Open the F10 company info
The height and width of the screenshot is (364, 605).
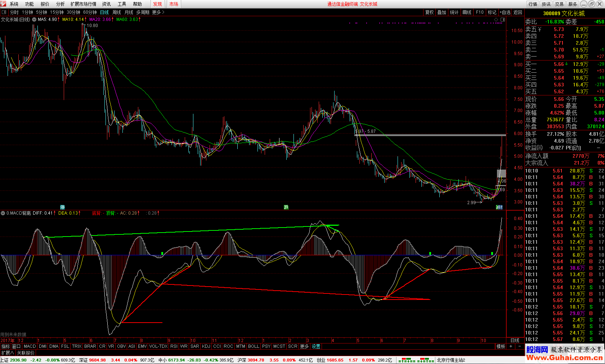click(480, 12)
